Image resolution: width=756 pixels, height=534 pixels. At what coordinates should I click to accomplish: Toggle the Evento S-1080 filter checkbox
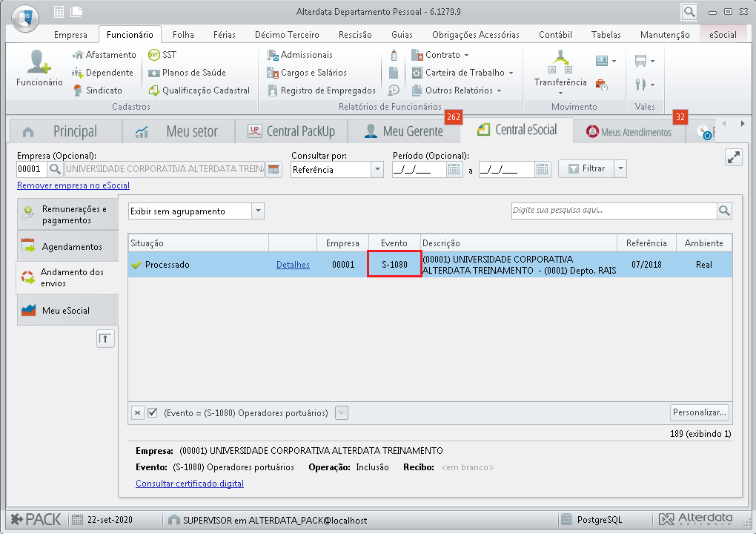[x=153, y=413]
